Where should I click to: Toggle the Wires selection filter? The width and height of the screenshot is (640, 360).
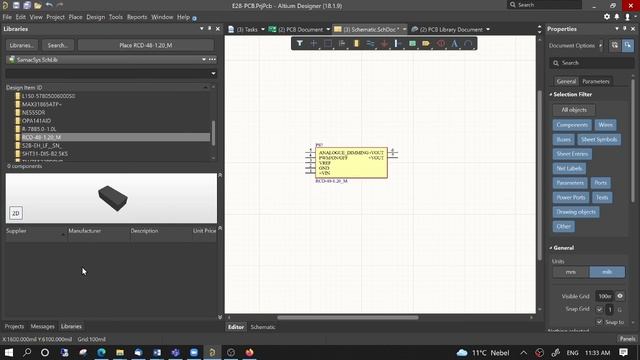coord(605,125)
